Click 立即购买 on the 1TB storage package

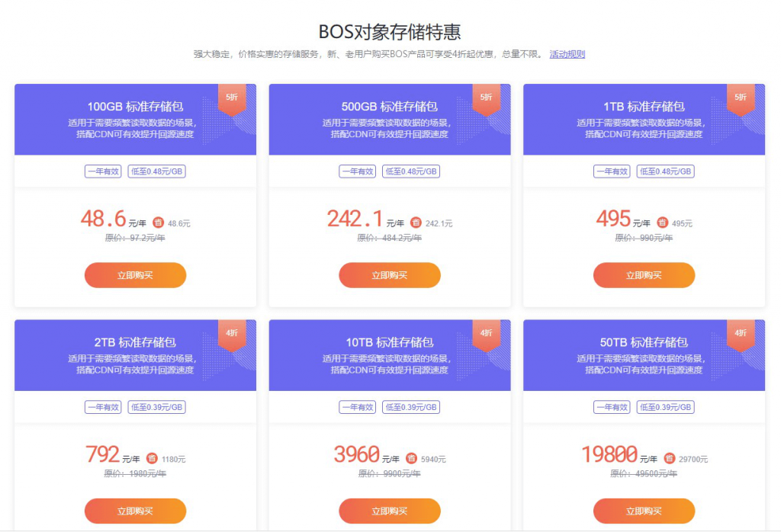(x=644, y=275)
